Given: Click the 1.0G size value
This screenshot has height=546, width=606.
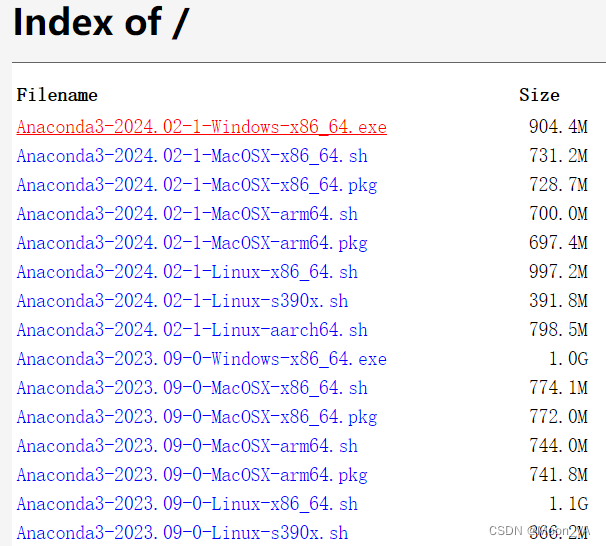Looking at the screenshot, I should click(x=569, y=359).
